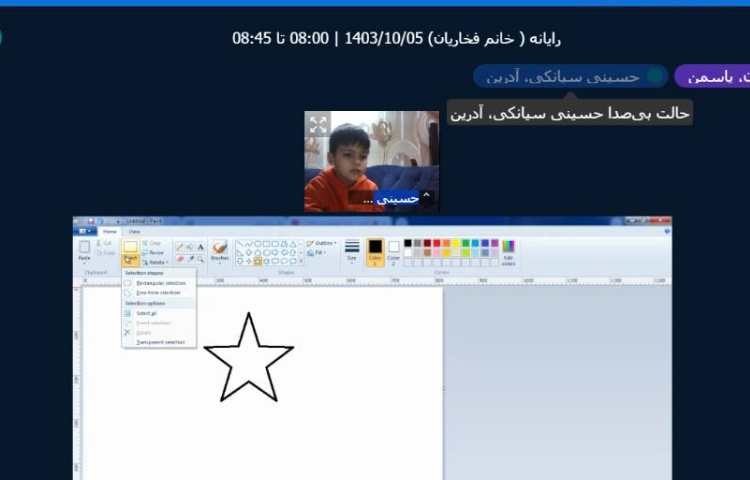Select the straight line shape
This screenshot has width=750, height=480.
click(240, 244)
